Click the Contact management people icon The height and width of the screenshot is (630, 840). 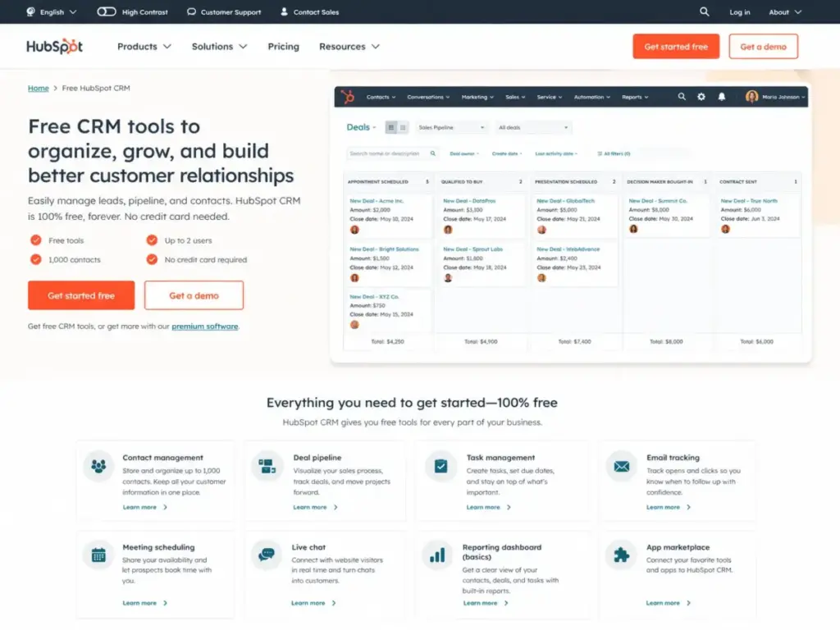pos(98,466)
